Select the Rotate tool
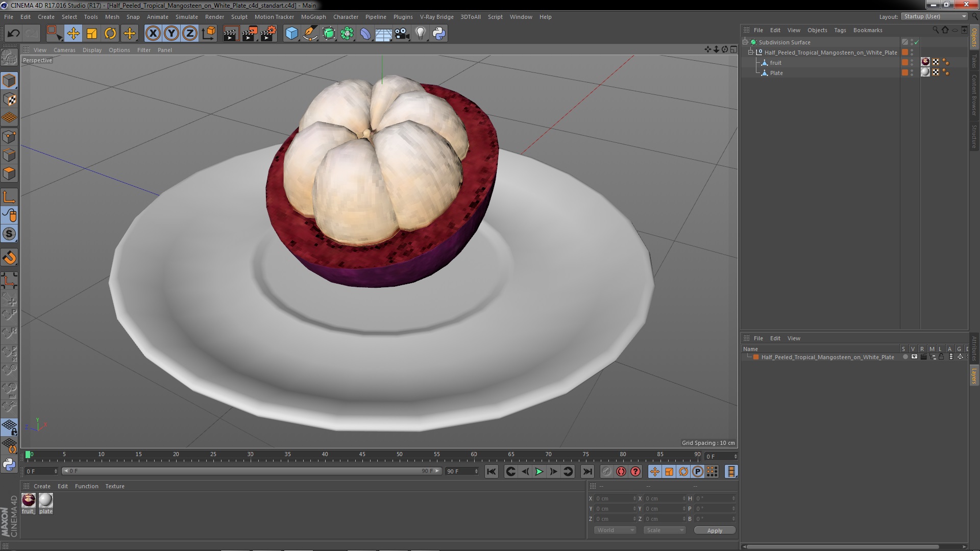 coord(110,34)
